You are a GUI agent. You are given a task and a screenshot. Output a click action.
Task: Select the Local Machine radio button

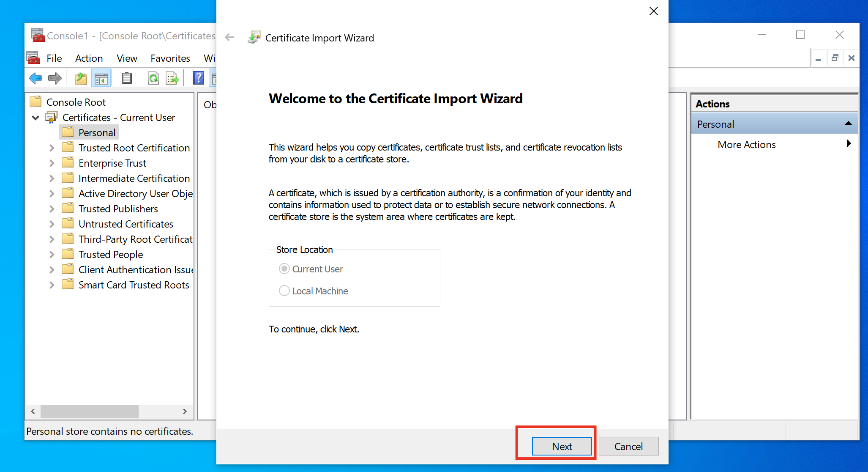click(x=284, y=291)
